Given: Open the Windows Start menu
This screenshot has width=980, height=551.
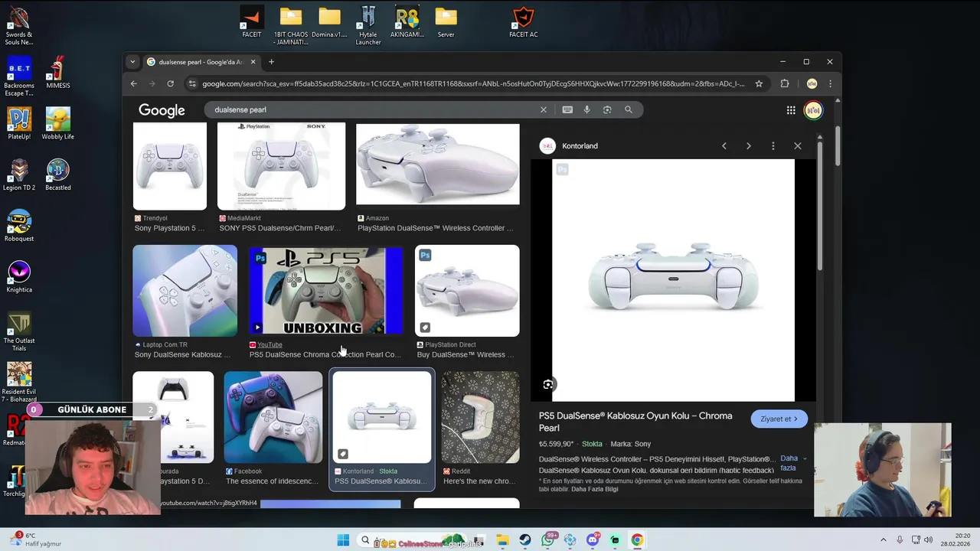Looking at the screenshot, I should click(x=343, y=540).
